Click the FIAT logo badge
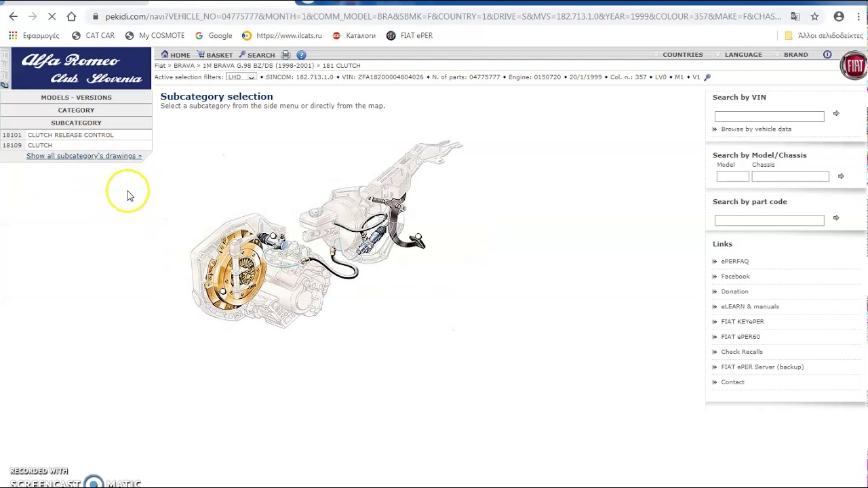Screen dimensions: 868x488 853,66
